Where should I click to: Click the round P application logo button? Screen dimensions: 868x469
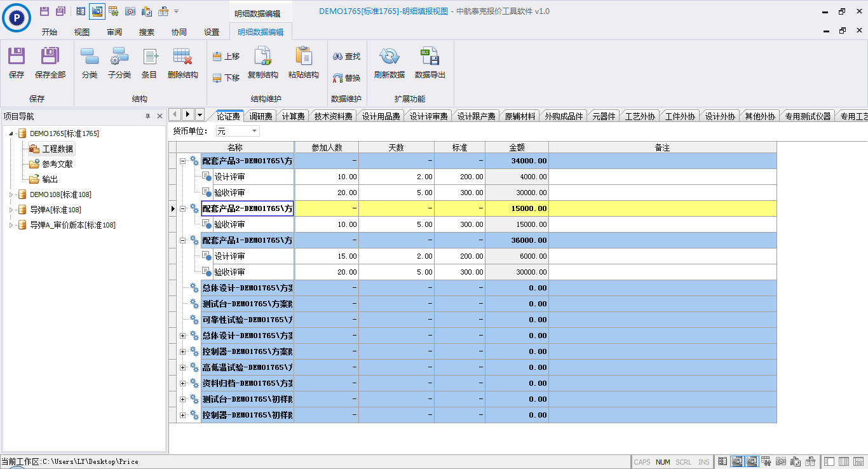coord(17,17)
